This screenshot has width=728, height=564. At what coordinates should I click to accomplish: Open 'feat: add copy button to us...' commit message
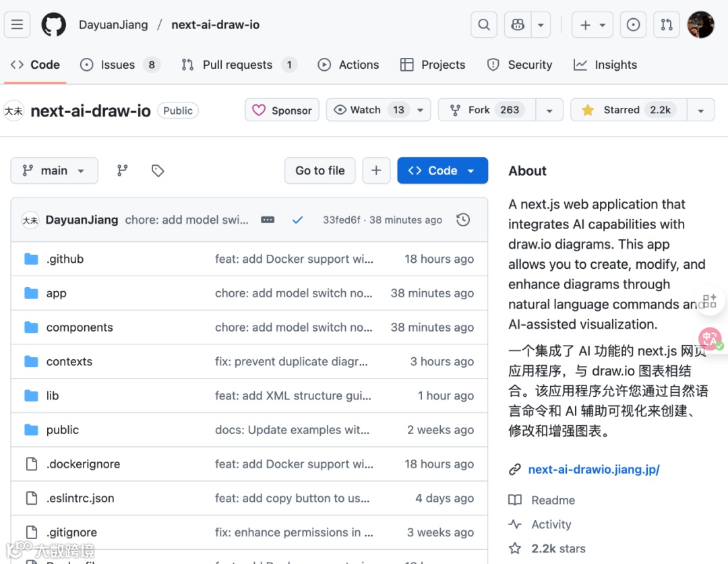292,498
